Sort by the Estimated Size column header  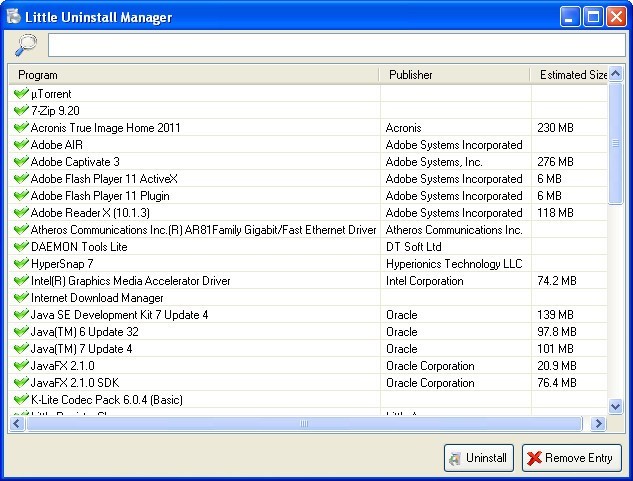click(x=569, y=75)
